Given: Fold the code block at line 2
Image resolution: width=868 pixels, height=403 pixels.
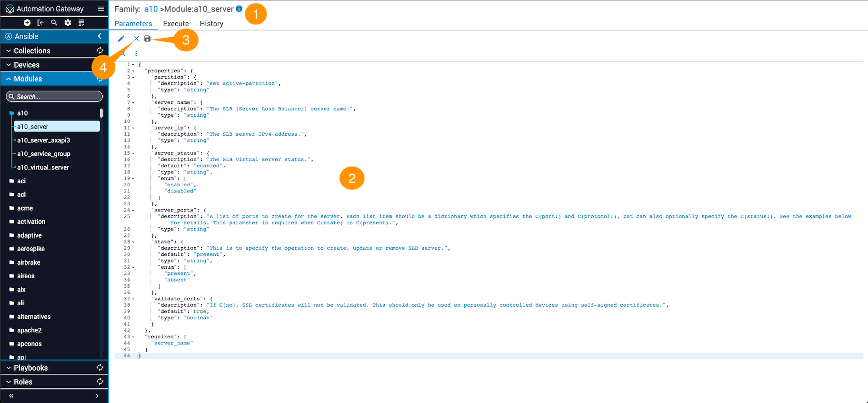Looking at the screenshot, I should pyautogui.click(x=133, y=71).
